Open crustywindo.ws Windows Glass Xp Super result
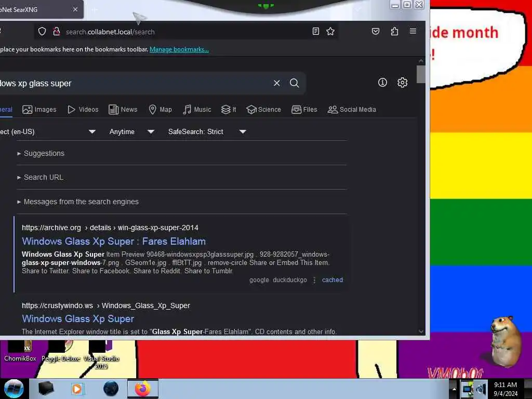This screenshot has width=532, height=399. pos(78,319)
